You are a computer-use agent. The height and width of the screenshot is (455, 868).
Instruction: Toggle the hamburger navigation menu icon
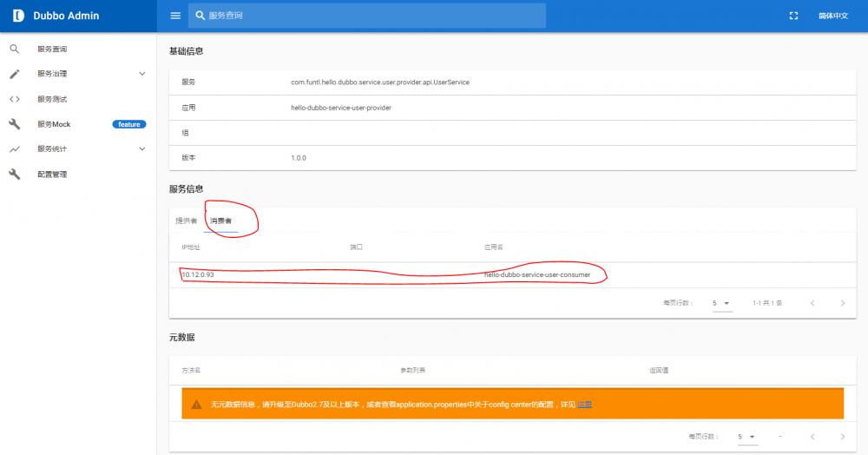point(175,16)
